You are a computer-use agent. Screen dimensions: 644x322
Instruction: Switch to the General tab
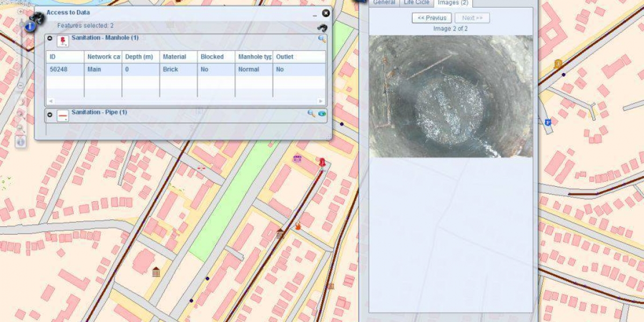[x=384, y=3]
